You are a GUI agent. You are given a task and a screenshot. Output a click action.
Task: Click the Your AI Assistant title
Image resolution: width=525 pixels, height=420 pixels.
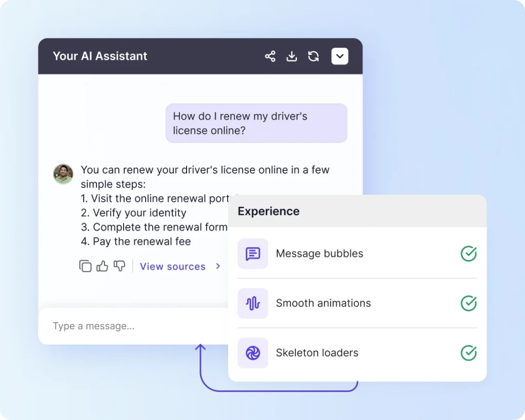tap(100, 56)
